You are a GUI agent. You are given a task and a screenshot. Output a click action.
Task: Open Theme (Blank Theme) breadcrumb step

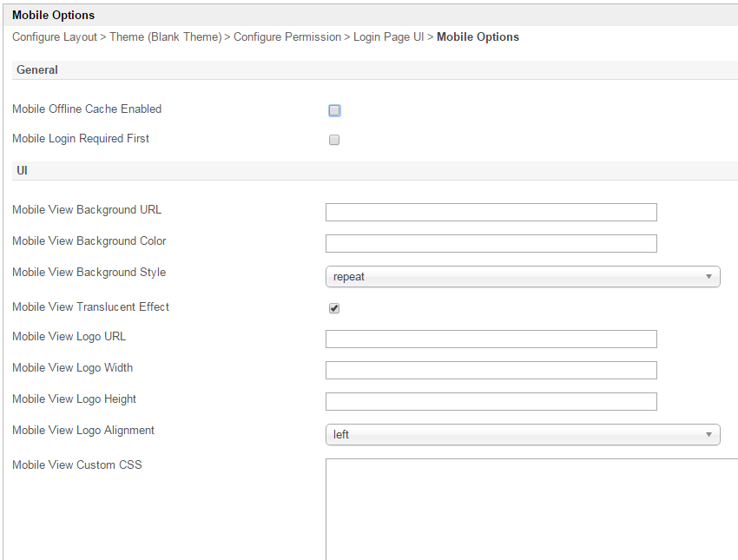165,37
